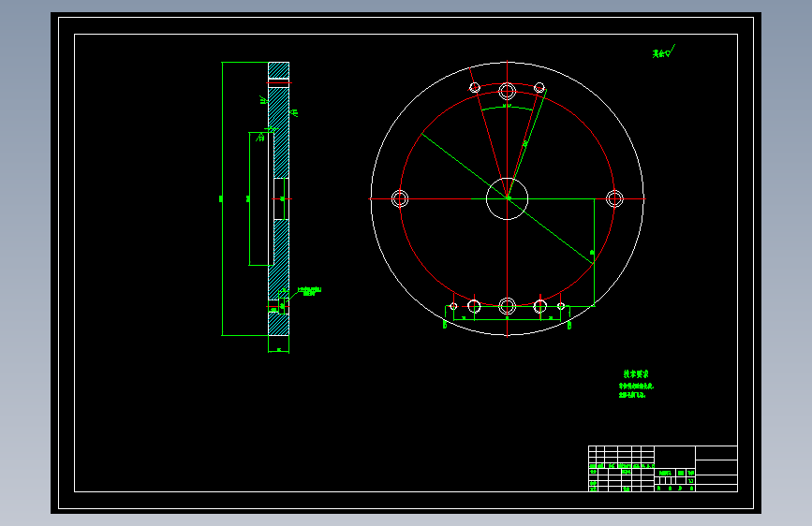Pick the bolt hole at the left end of horizontal centerline

point(400,198)
